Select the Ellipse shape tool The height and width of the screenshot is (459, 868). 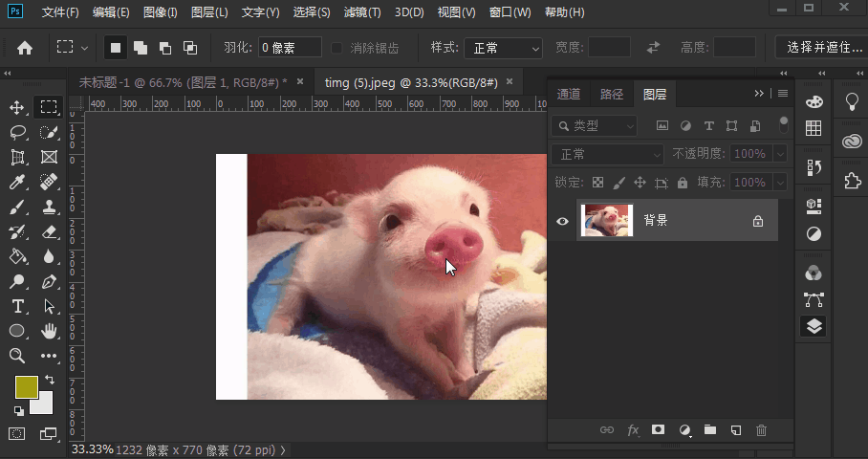(18, 331)
